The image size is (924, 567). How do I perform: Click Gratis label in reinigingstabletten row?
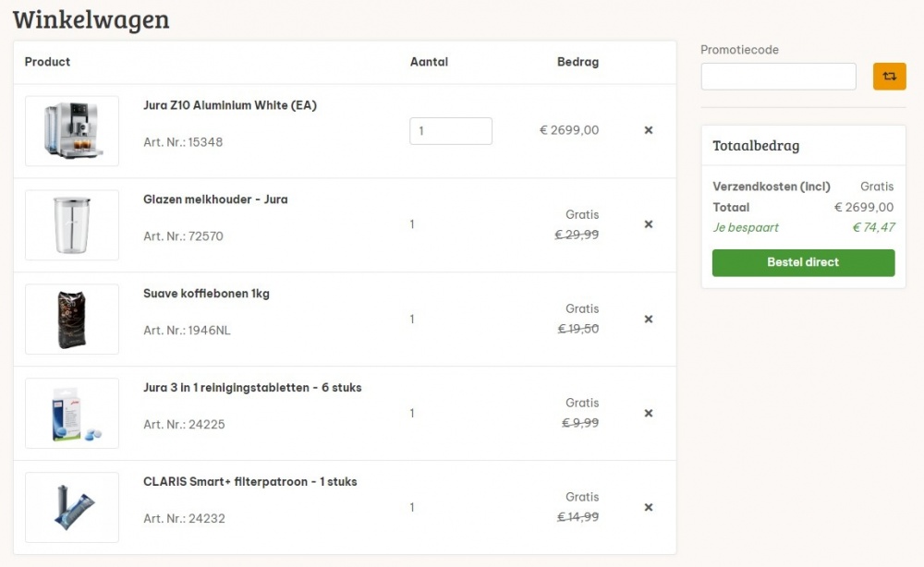582,404
